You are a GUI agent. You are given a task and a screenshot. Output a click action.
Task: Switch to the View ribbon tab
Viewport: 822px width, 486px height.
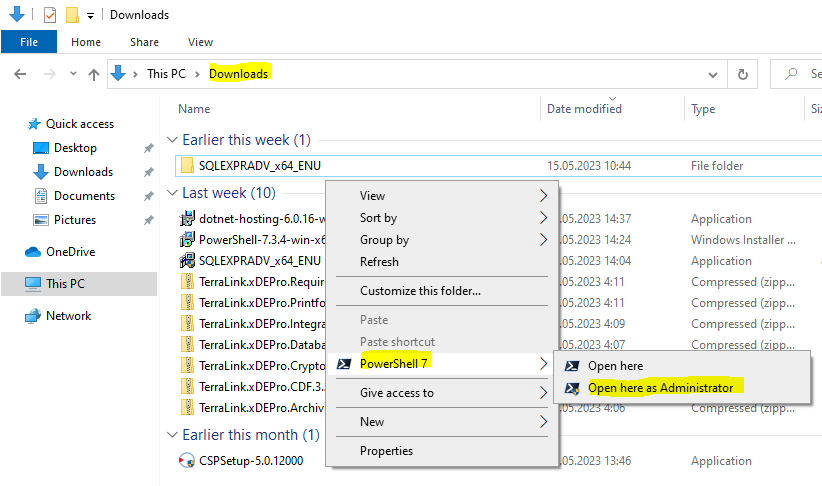tap(200, 42)
